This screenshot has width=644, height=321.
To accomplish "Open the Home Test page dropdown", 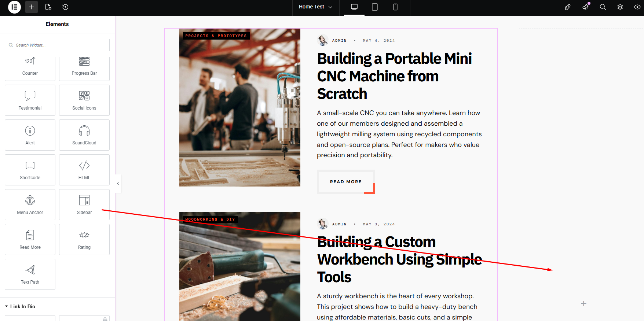I will 315,7.
